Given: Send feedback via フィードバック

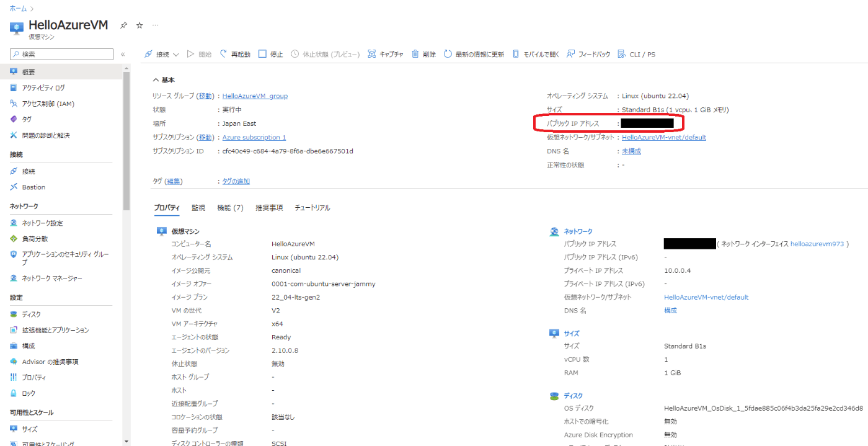Looking at the screenshot, I should 588,55.
